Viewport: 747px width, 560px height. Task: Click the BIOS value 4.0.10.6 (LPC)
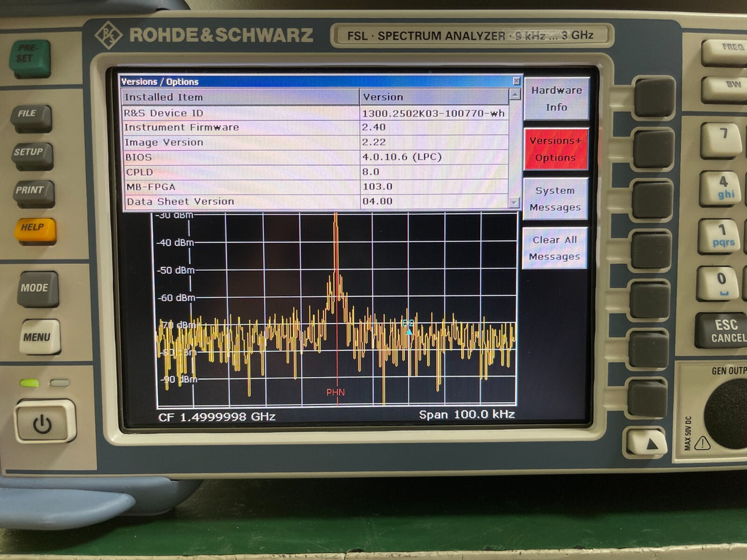[402, 157]
